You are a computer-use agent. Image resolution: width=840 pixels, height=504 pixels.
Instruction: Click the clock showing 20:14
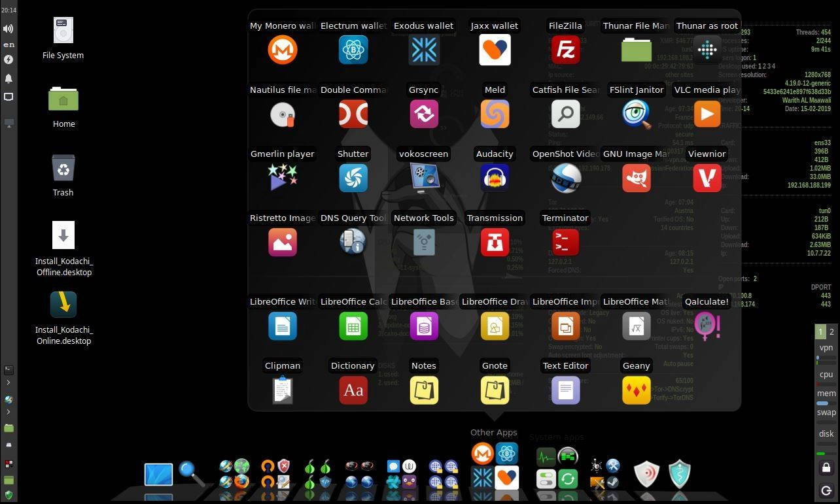pyautogui.click(x=9, y=10)
